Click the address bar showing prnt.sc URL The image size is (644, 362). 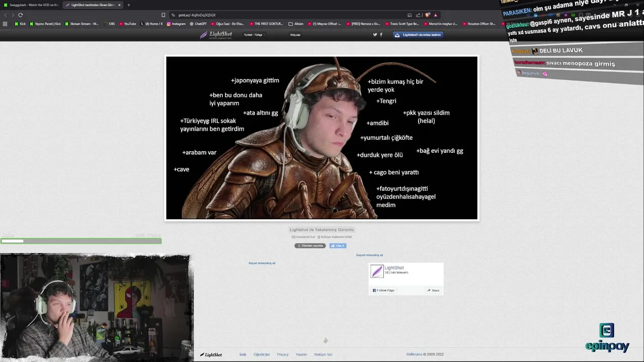(x=287, y=15)
